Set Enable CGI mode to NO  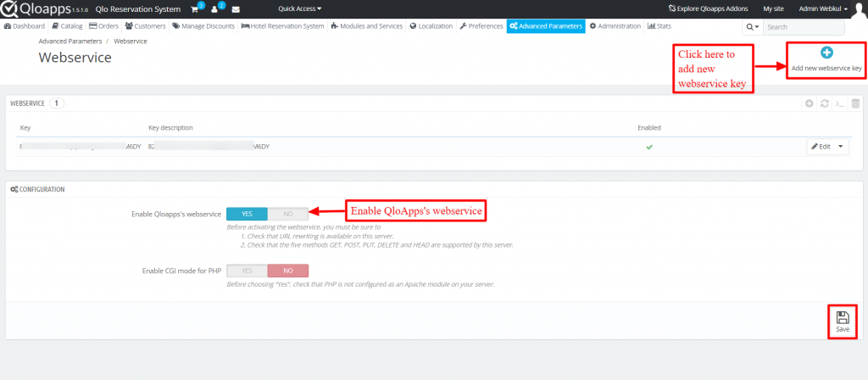pos(288,271)
